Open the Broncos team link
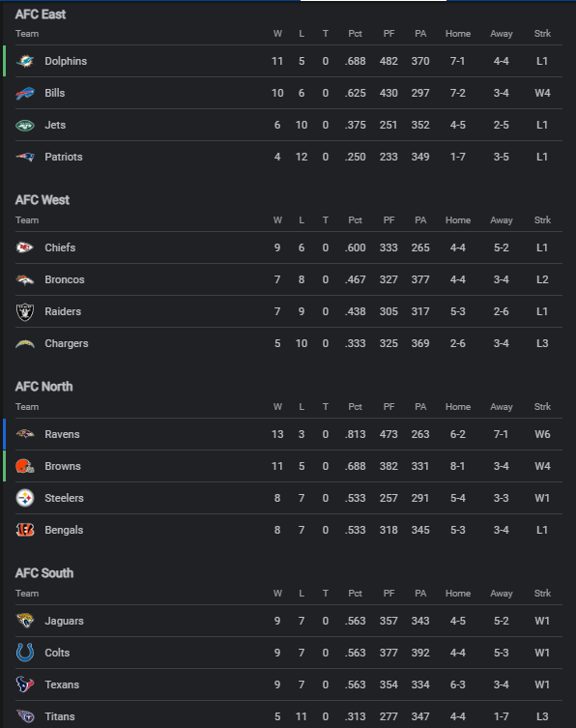Viewport: 576px width, 728px height. click(65, 280)
